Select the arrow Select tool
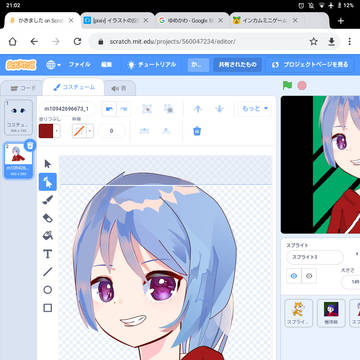Image resolution: width=360 pixels, height=360 pixels. (x=48, y=164)
